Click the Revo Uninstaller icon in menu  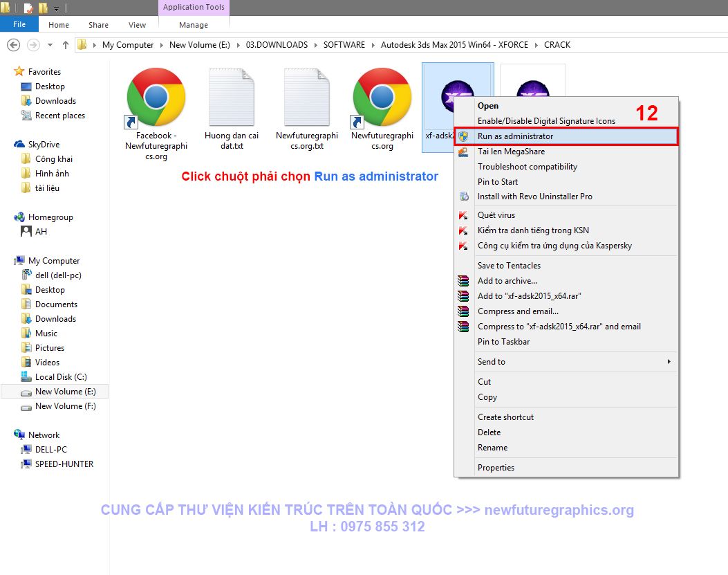pyautogui.click(x=464, y=196)
